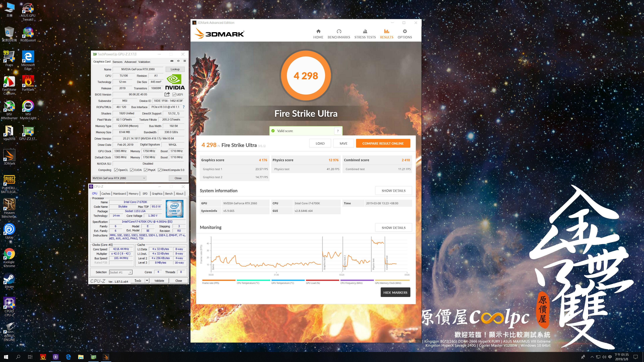Open the 3DMark desktop shortcut
644x362 pixels.
(x=9, y=157)
